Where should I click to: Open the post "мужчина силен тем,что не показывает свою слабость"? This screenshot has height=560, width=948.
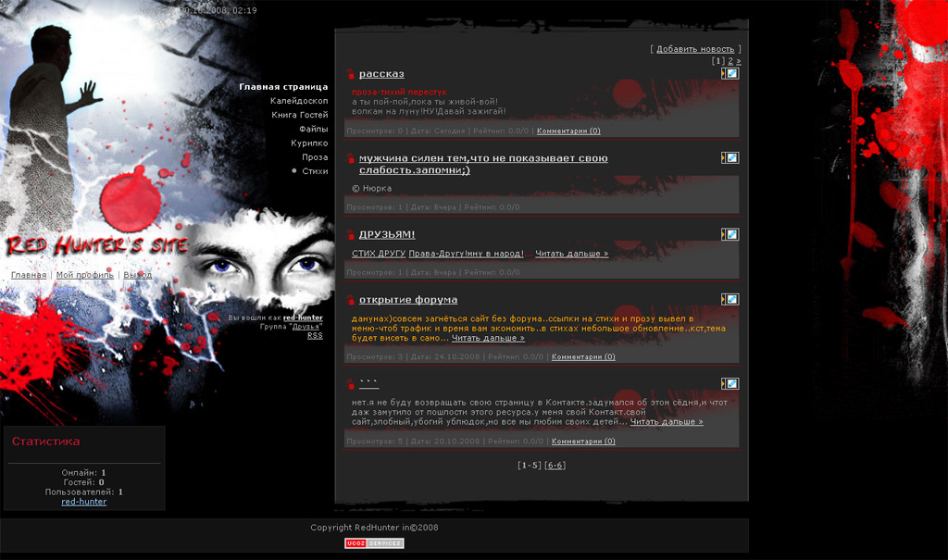point(483,164)
